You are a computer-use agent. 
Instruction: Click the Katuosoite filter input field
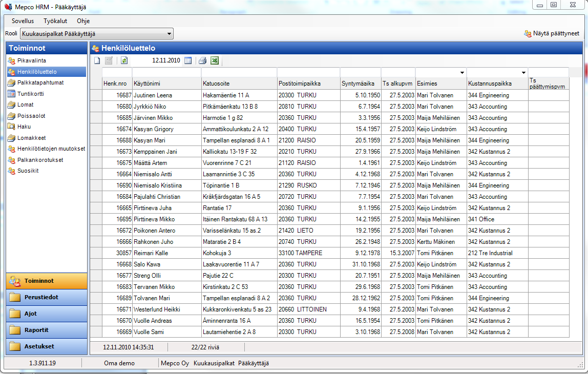point(239,72)
